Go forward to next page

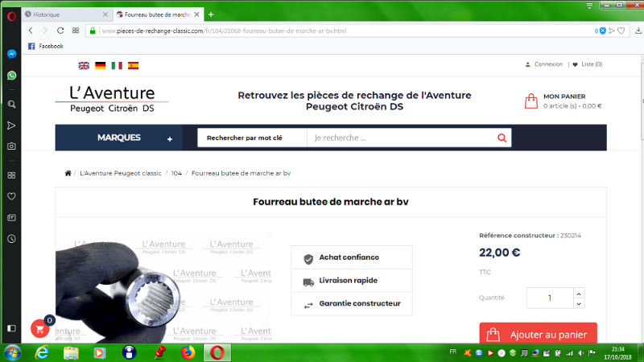pyautogui.click(x=45, y=31)
